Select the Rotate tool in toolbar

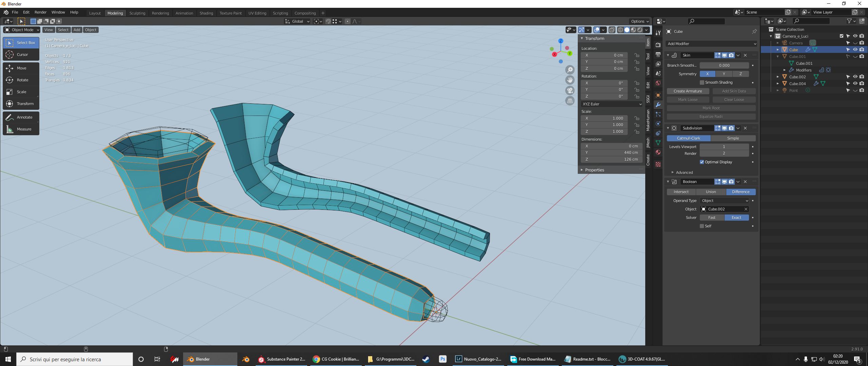pyautogui.click(x=21, y=80)
